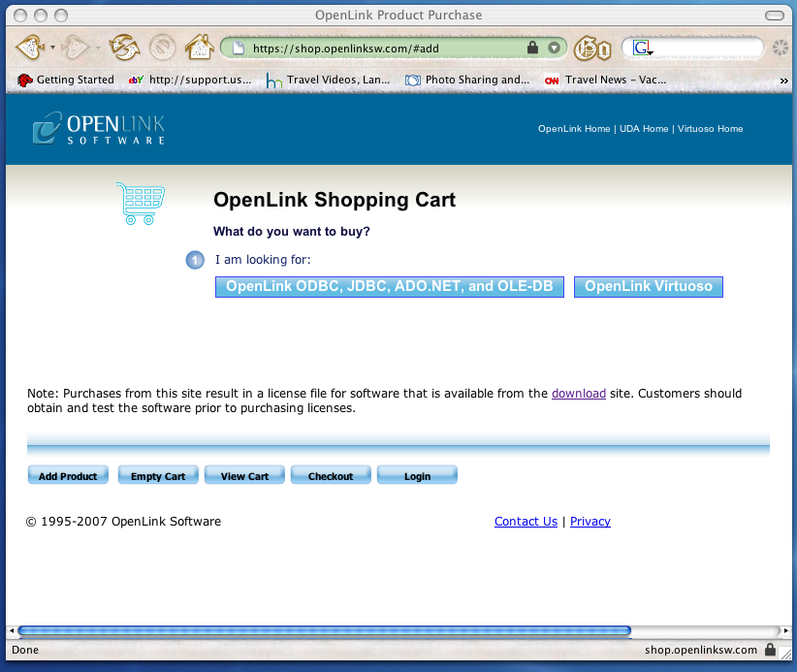Click the 'OpenLink Shopping Cart' heading
The height and width of the screenshot is (672, 797).
[x=334, y=200]
